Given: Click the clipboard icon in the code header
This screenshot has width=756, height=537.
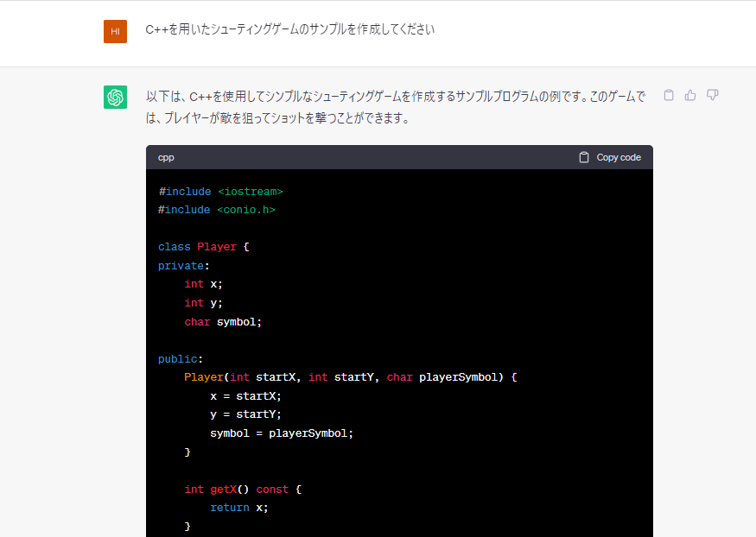Looking at the screenshot, I should pos(584,157).
